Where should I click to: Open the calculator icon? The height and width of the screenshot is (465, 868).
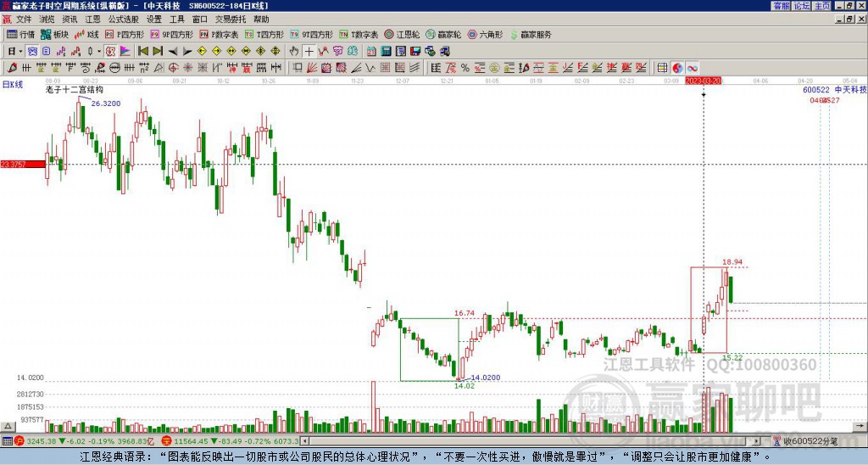coord(386,52)
